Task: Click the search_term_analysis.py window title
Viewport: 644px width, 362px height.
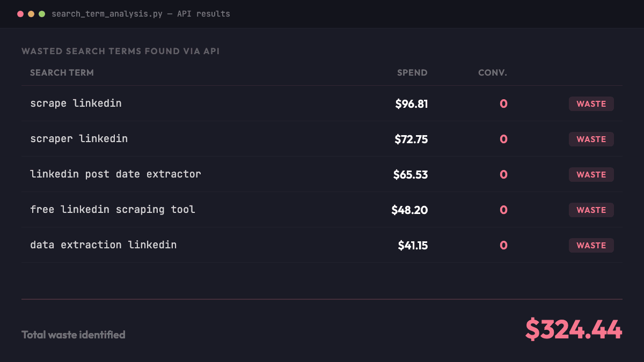Action: pyautogui.click(x=141, y=14)
